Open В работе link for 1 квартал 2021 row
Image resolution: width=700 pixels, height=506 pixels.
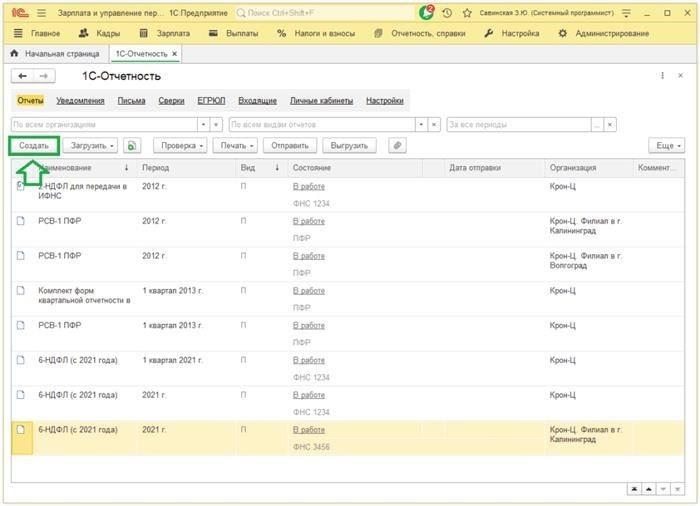tap(309, 360)
